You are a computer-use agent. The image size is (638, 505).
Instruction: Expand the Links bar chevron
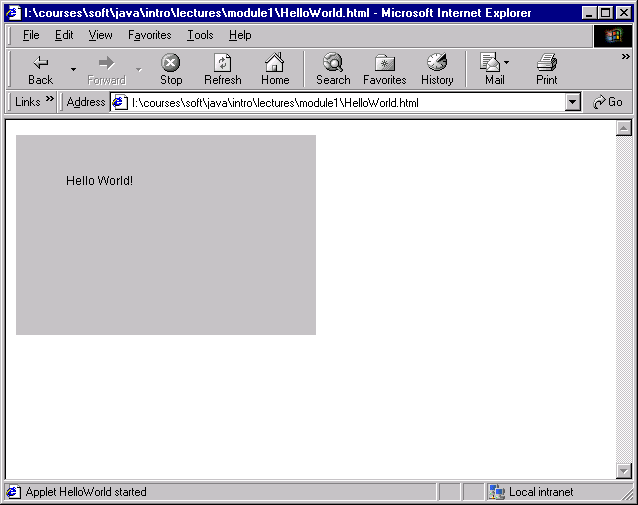[50, 101]
